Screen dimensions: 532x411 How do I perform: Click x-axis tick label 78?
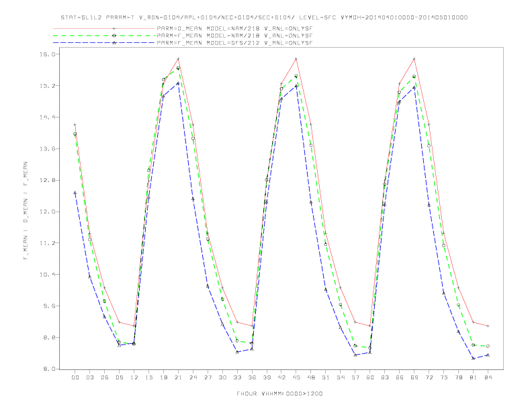click(459, 377)
